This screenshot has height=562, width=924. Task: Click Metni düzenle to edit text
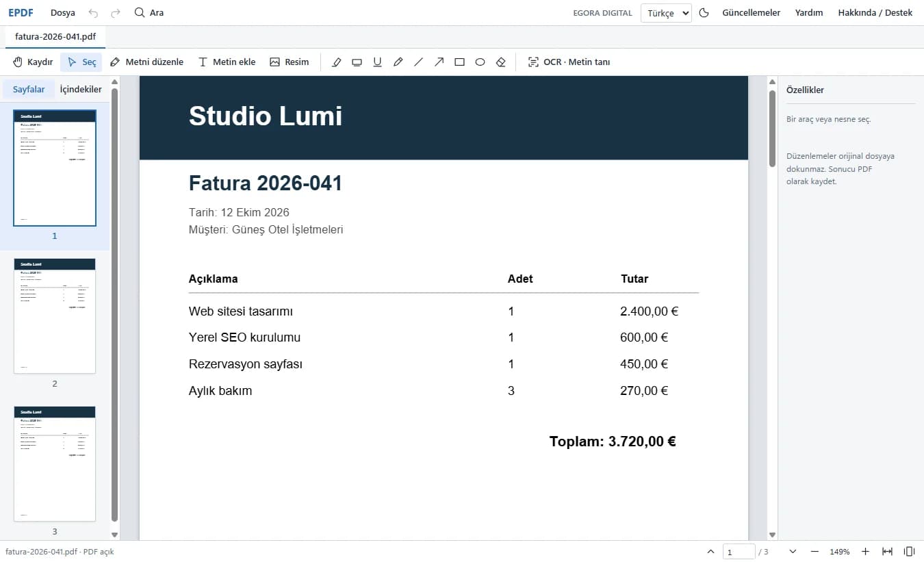tap(147, 62)
